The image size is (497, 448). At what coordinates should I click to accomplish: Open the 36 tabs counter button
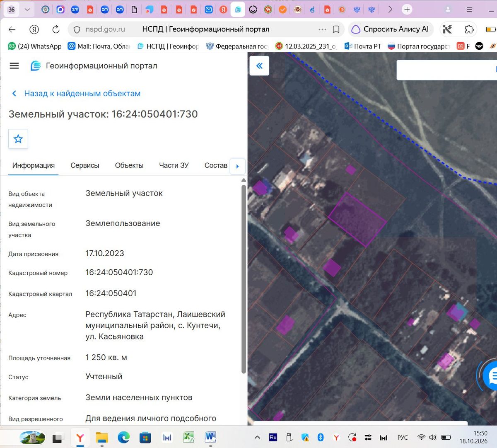[x=11, y=9]
